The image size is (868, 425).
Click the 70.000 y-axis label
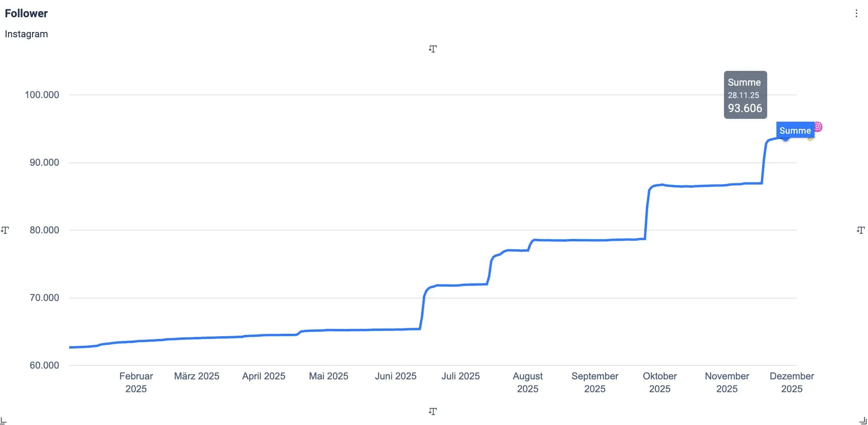pos(44,298)
